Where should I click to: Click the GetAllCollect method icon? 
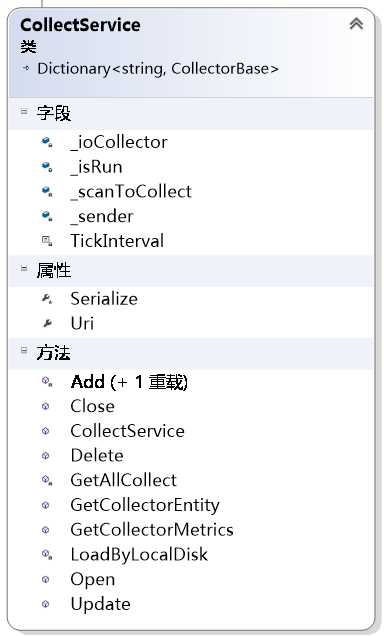tap(47, 480)
